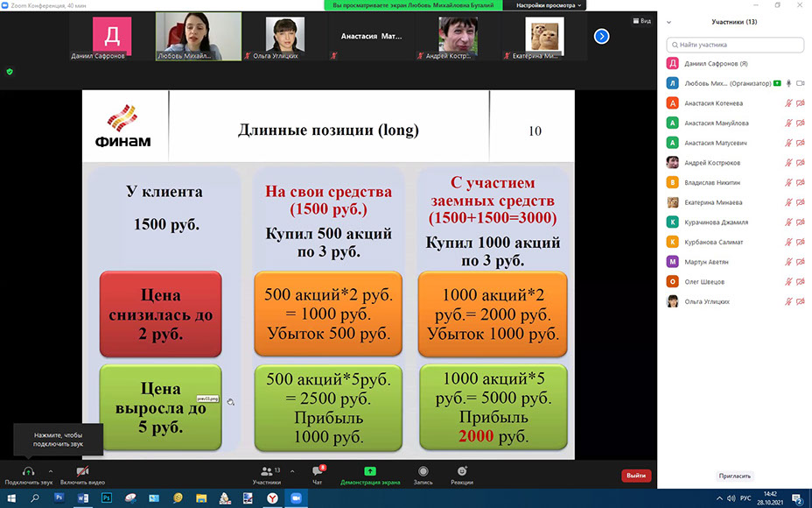Open Microsoft Word from the taskbar

83,497
